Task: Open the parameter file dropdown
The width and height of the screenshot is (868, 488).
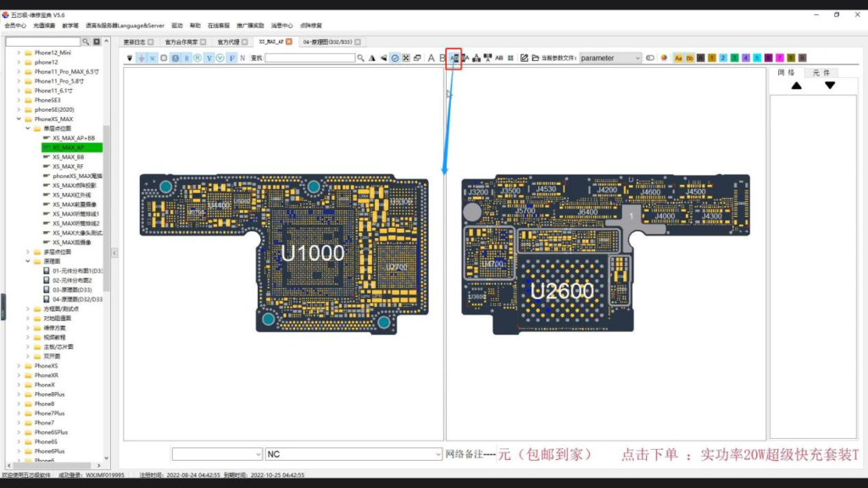Action: click(x=610, y=58)
